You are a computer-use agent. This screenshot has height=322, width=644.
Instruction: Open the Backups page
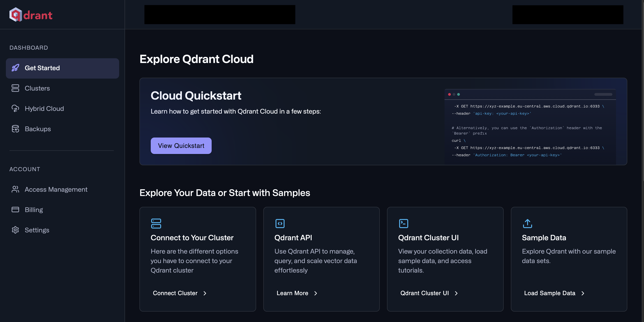63,129
